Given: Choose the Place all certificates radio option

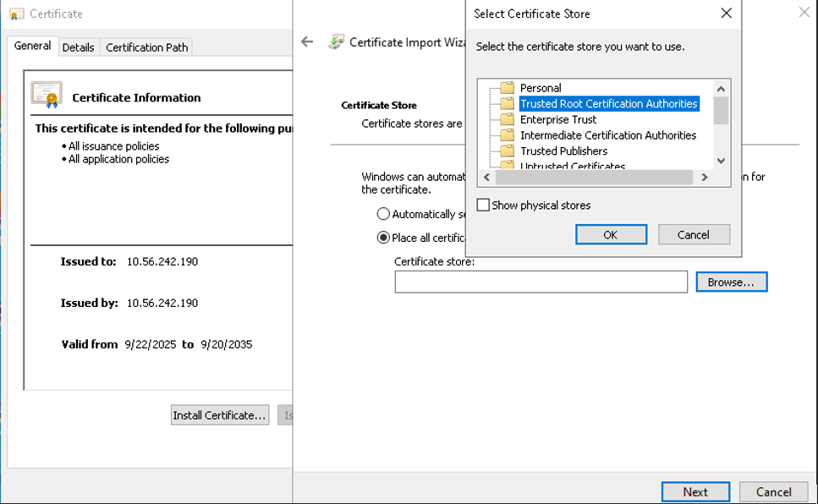Looking at the screenshot, I should (384, 238).
